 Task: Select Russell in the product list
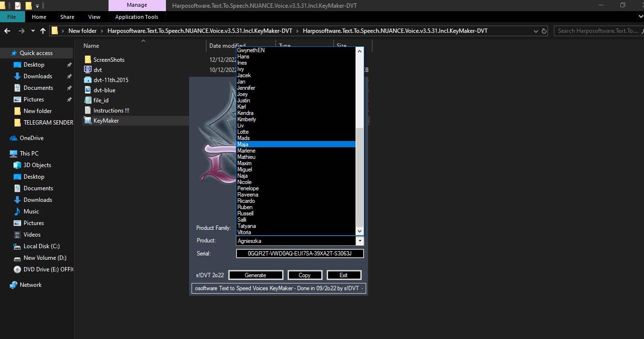pyautogui.click(x=296, y=213)
